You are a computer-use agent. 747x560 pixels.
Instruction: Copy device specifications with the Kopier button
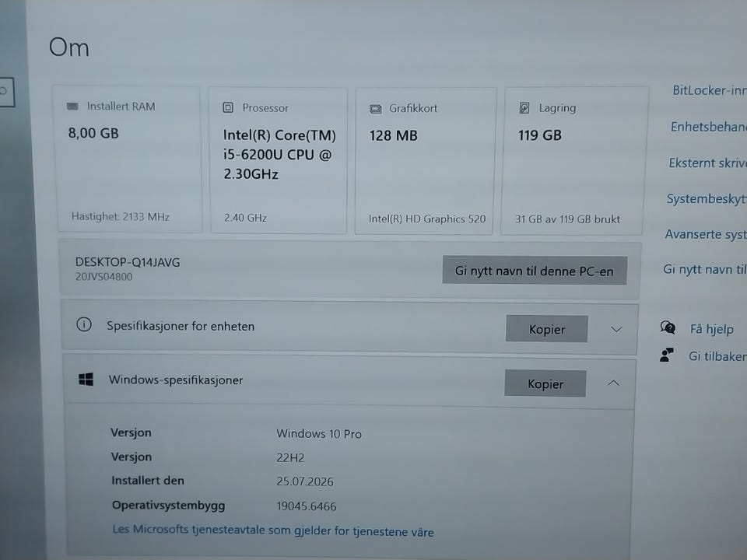pyautogui.click(x=547, y=328)
